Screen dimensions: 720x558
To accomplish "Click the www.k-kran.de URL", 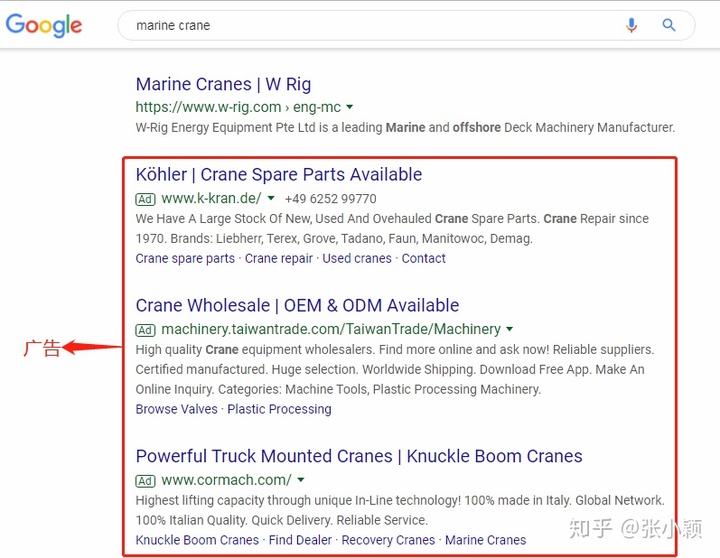I will pyautogui.click(x=211, y=198).
